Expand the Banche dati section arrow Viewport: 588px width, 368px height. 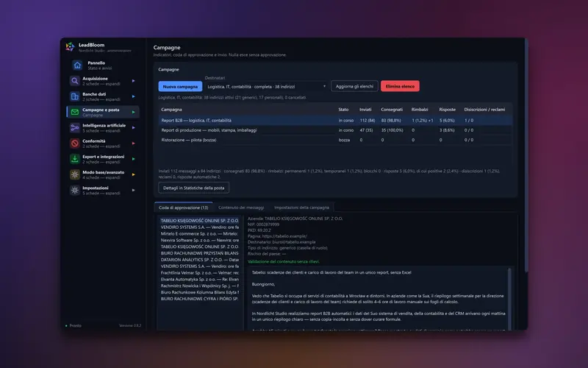click(x=134, y=96)
